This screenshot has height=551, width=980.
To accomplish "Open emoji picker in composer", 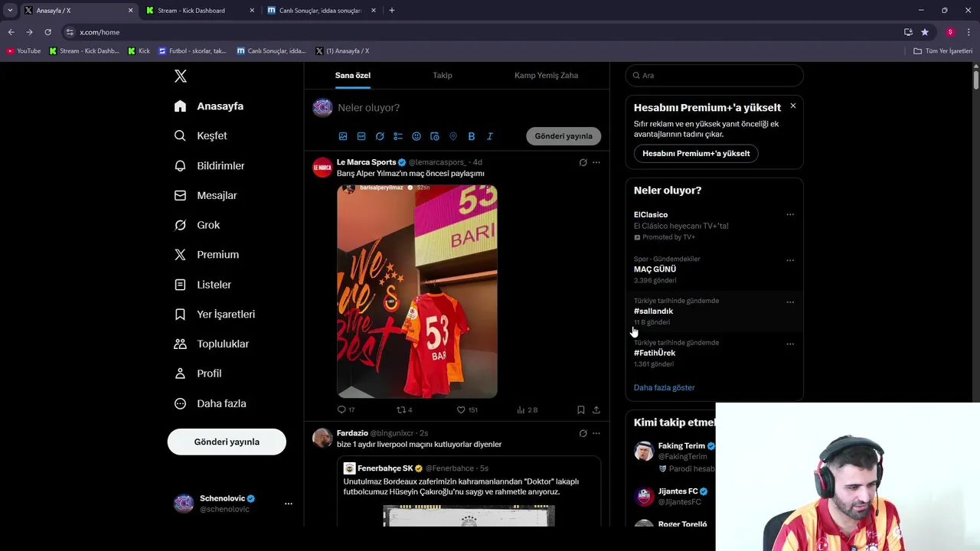I will [416, 136].
